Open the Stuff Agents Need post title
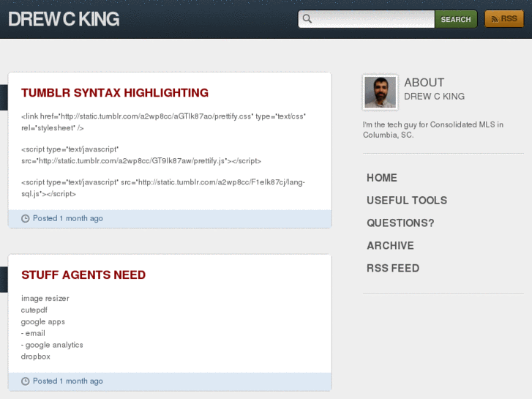 click(83, 275)
